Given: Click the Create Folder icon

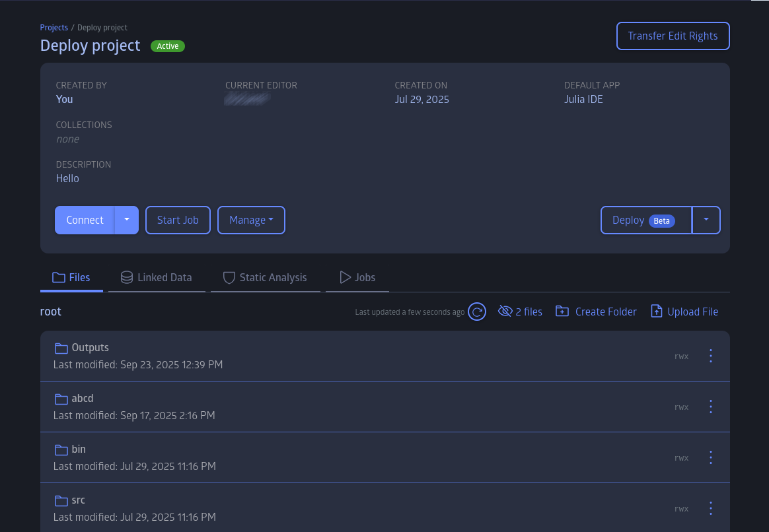Looking at the screenshot, I should pos(562,312).
